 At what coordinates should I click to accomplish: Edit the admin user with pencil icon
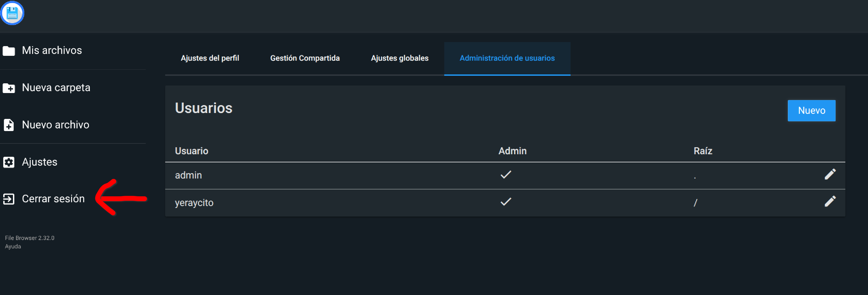[x=830, y=174]
